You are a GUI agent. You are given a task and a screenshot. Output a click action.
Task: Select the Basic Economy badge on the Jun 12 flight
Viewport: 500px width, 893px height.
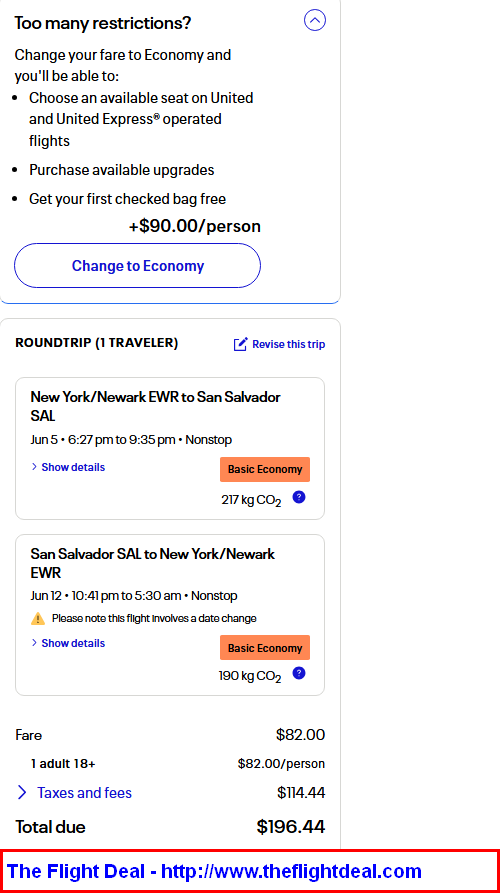[x=265, y=648]
